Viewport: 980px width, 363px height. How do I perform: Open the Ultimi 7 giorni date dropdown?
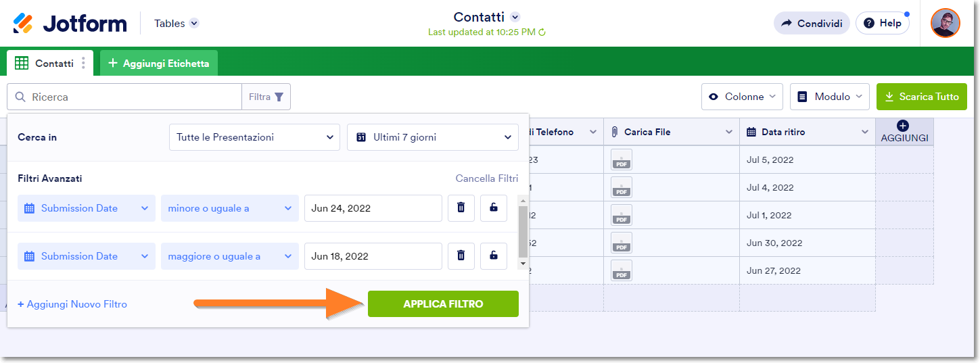click(432, 137)
